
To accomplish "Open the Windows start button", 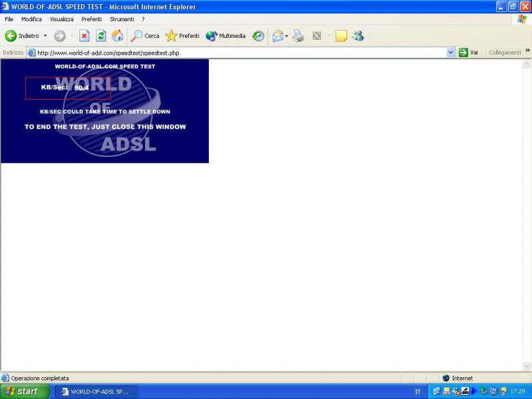I will (x=24, y=392).
